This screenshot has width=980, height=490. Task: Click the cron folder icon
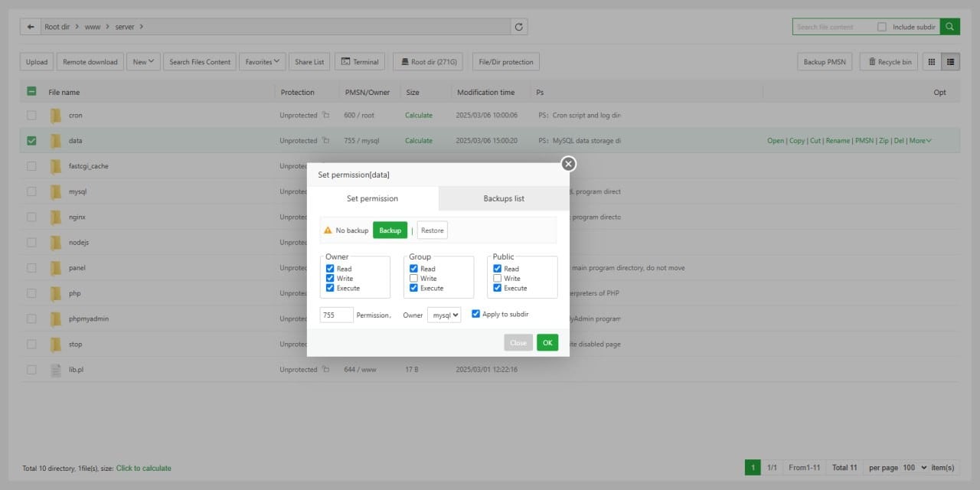click(55, 116)
